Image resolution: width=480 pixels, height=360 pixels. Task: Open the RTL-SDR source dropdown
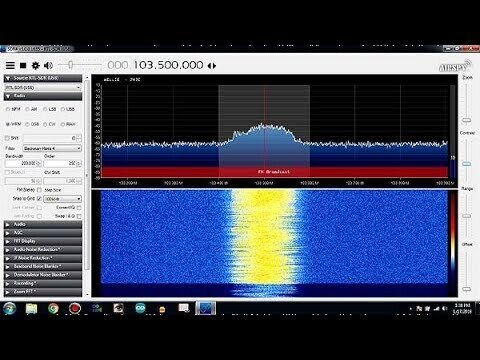[43, 87]
